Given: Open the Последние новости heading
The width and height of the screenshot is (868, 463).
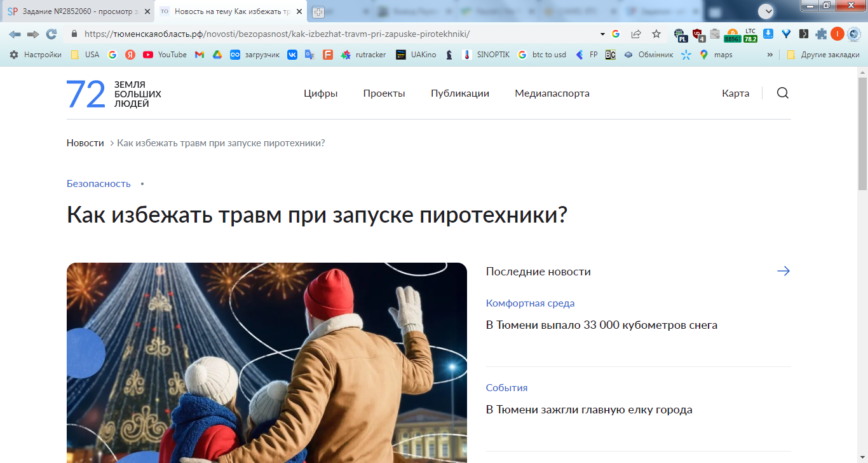Looking at the screenshot, I should pos(538,272).
